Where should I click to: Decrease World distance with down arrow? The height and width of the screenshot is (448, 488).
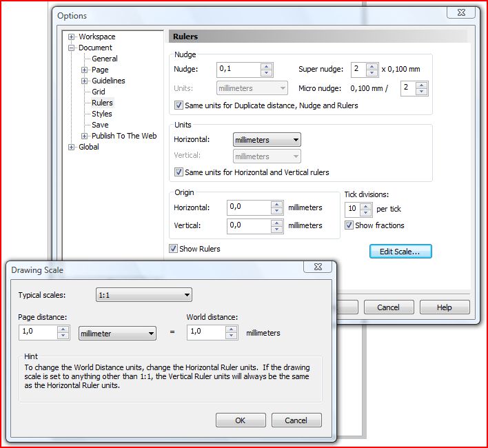pos(231,336)
